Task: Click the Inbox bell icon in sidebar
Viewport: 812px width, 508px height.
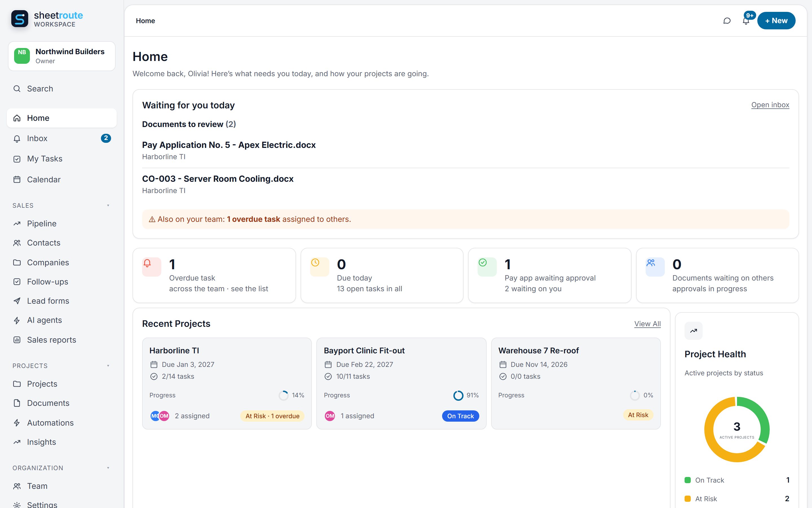Action: point(17,138)
